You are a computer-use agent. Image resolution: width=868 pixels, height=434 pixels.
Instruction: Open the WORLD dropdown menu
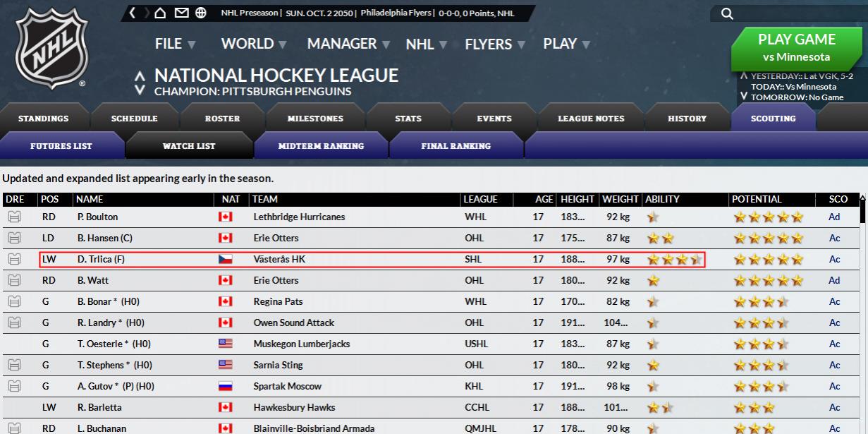coord(254,44)
